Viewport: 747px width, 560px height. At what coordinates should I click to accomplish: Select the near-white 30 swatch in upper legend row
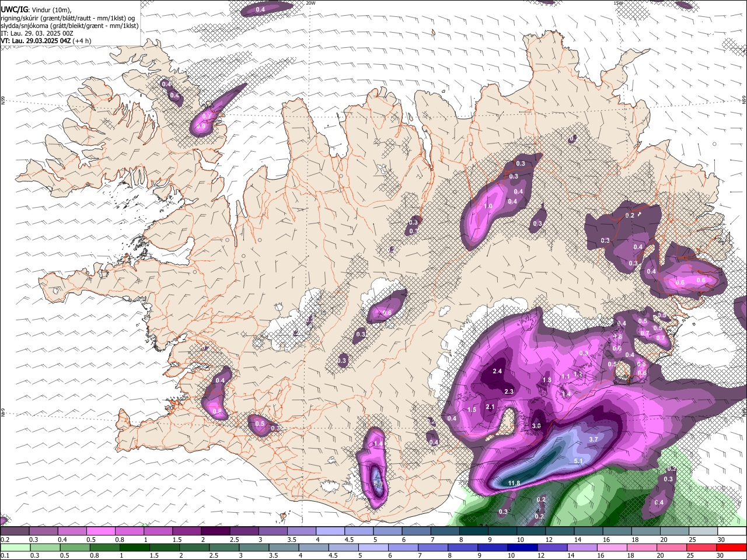[x=732, y=531]
